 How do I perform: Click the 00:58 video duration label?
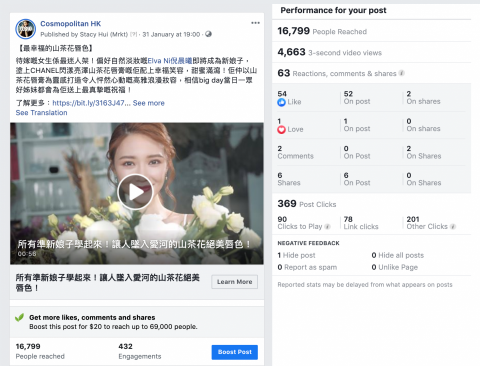27,254
